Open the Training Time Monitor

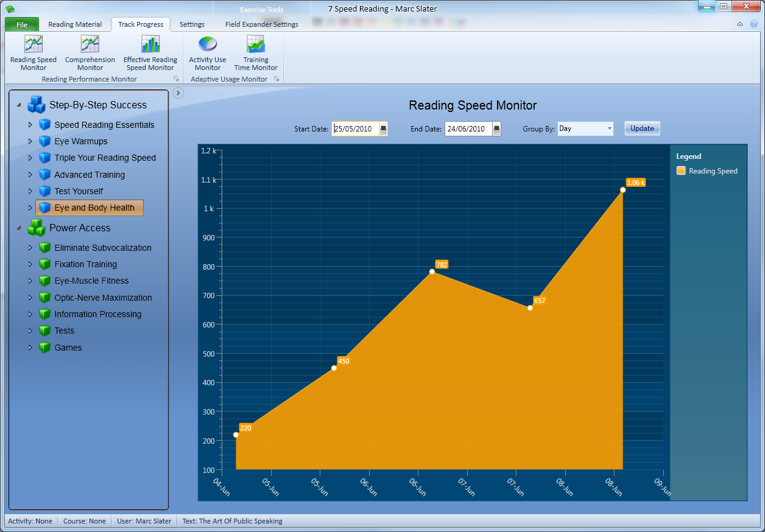pos(256,46)
